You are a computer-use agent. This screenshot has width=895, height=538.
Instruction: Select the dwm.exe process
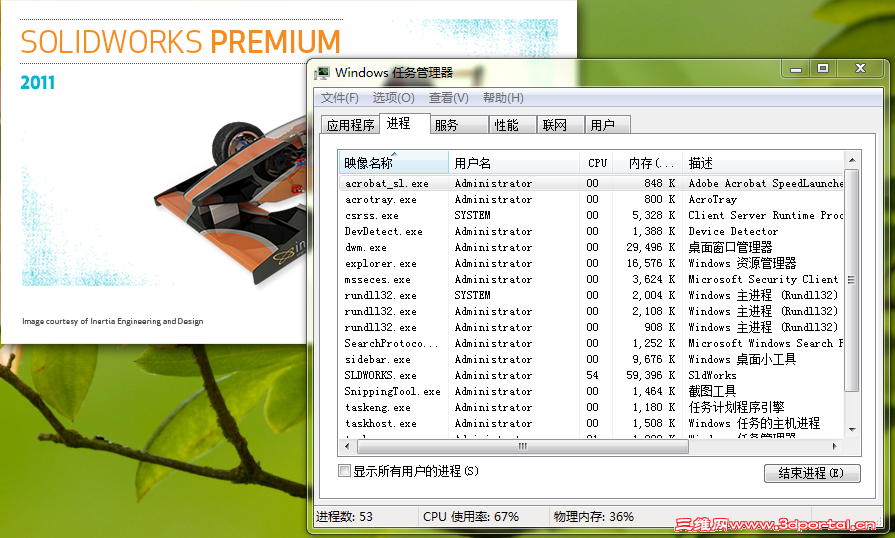click(591, 247)
